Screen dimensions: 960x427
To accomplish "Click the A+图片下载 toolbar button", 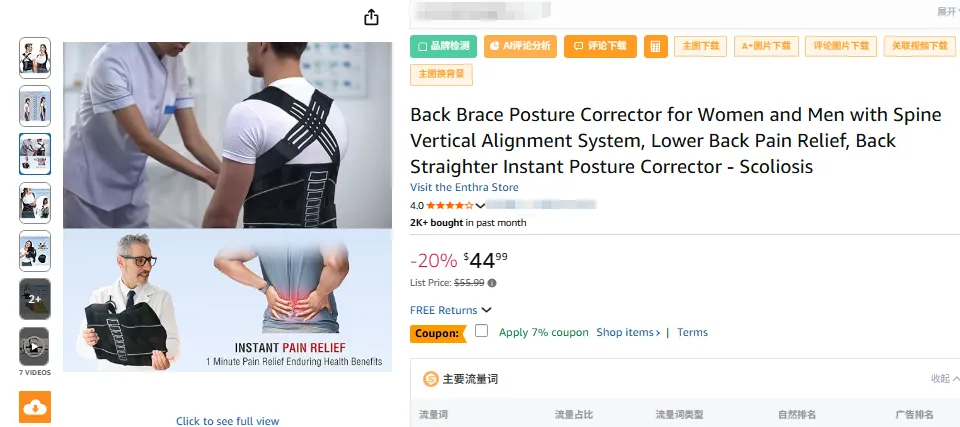I will (766, 47).
